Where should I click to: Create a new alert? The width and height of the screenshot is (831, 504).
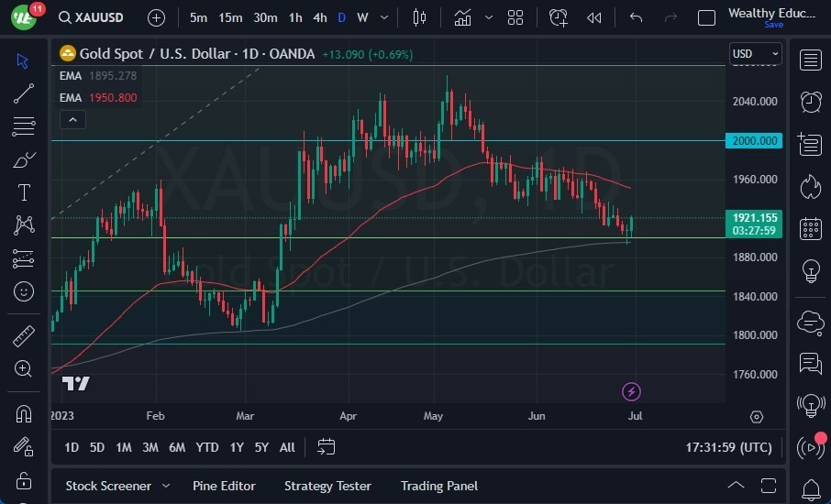tap(558, 17)
